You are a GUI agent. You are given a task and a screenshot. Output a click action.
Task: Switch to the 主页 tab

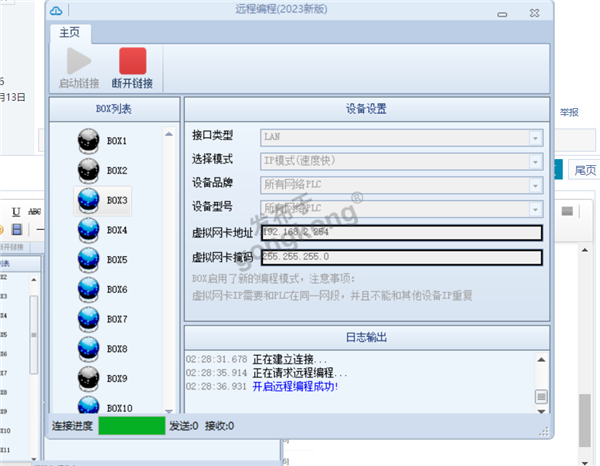coord(69,32)
